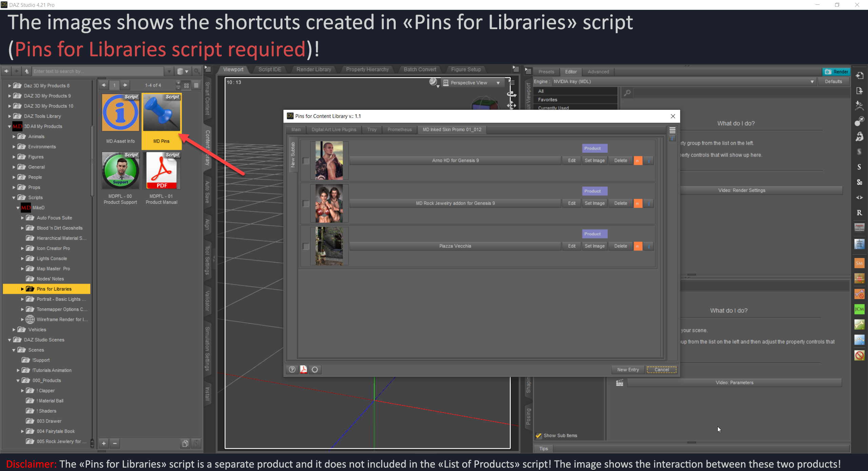
Task: Open the MD Asset Info script thumbnail
Action: 120,113
